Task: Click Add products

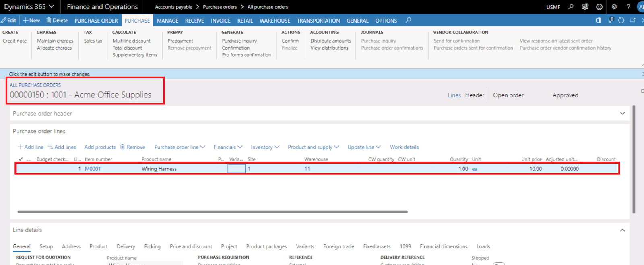Action: click(100, 147)
